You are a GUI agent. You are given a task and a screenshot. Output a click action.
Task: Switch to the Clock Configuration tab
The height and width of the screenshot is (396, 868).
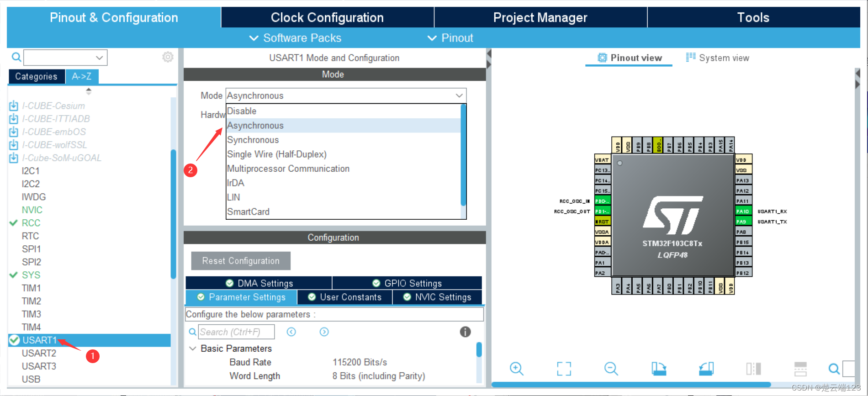pos(327,17)
